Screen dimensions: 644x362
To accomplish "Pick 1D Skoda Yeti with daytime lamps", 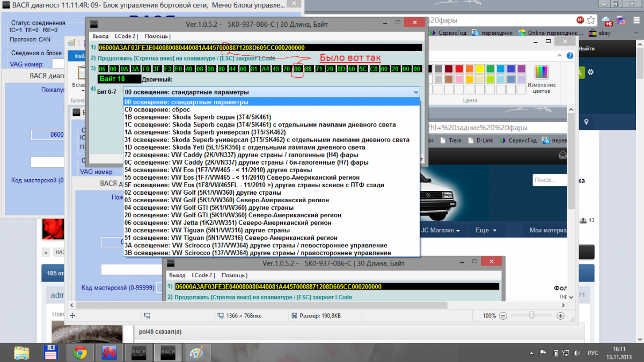I will [x=271, y=147].
